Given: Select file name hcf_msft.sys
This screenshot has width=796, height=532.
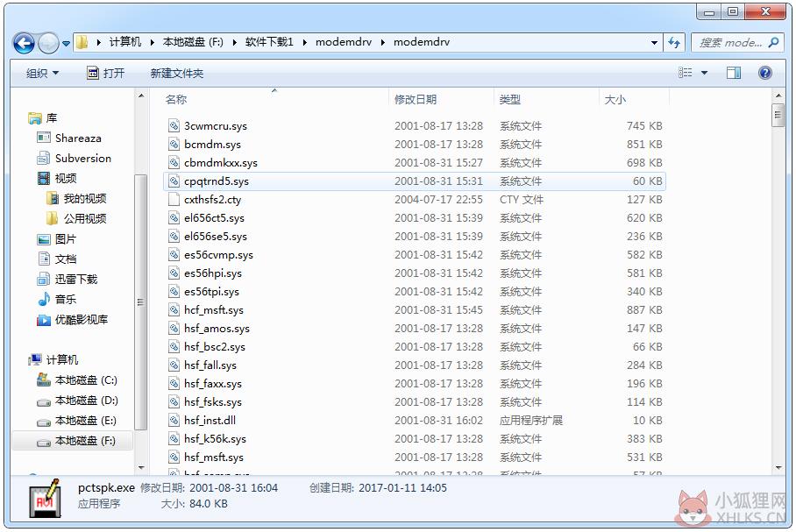Looking at the screenshot, I should click(x=214, y=310).
